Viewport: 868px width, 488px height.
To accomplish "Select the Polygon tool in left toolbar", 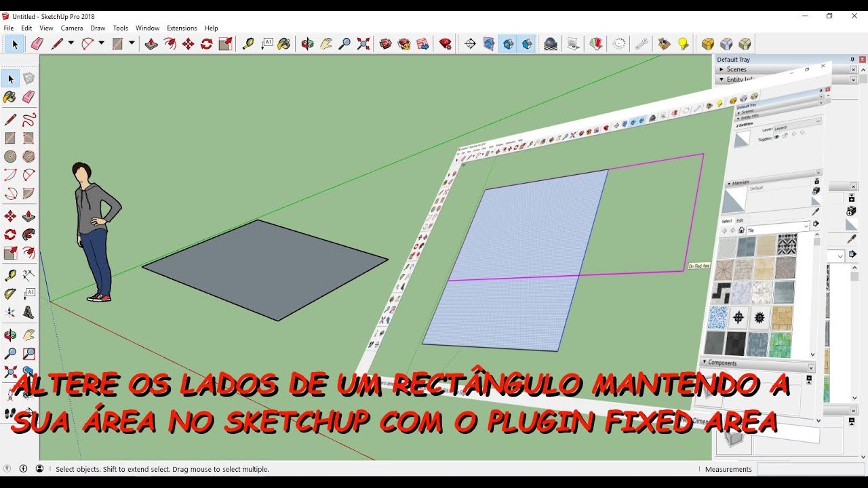I will pyautogui.click(x=28, y=157).
